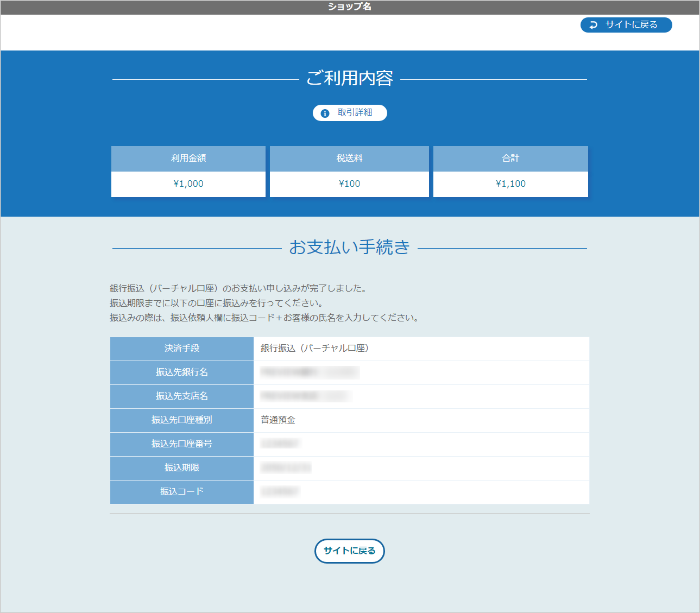Click the 決済手段 row label

click(181, 349)
